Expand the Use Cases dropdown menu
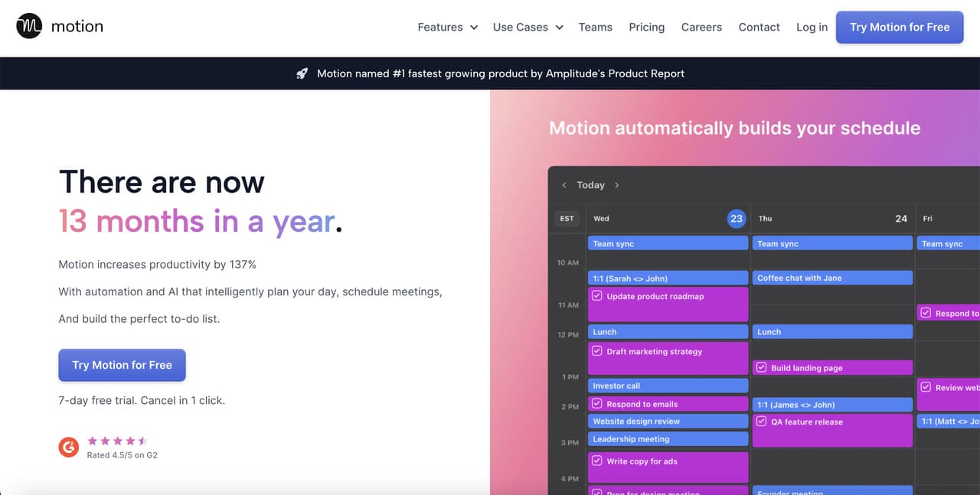This screenshot has width=980, height=495. (528, 27)
